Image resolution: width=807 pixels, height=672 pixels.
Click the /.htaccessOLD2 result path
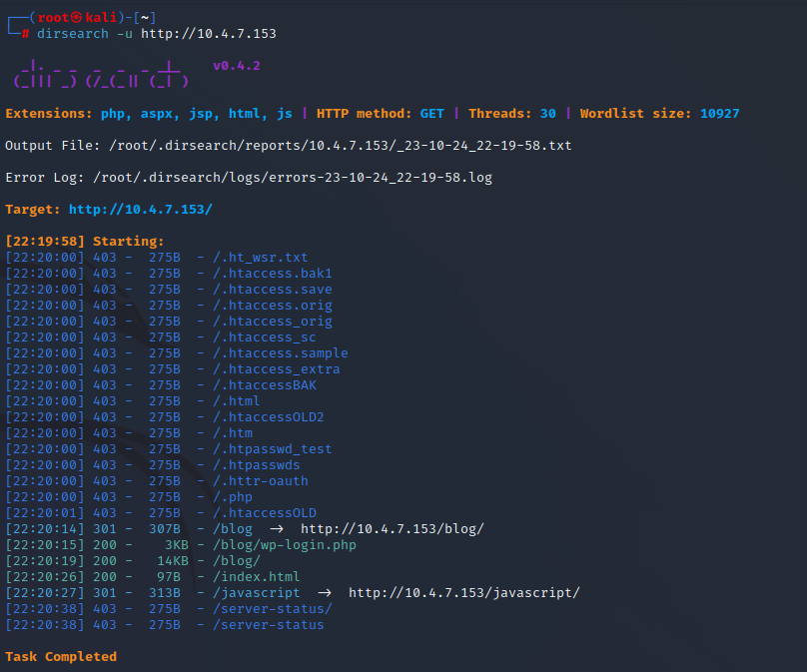point(269,416)
